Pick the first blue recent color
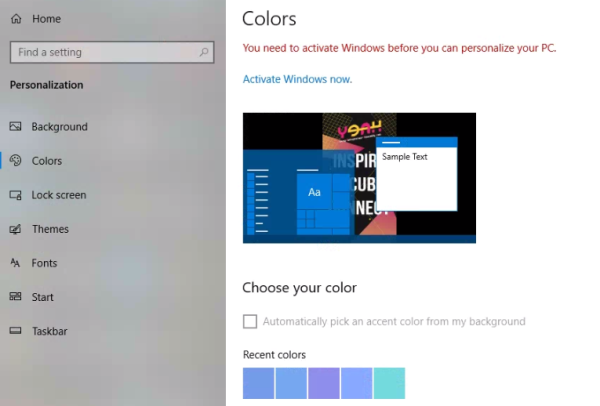 coord(258,383)
